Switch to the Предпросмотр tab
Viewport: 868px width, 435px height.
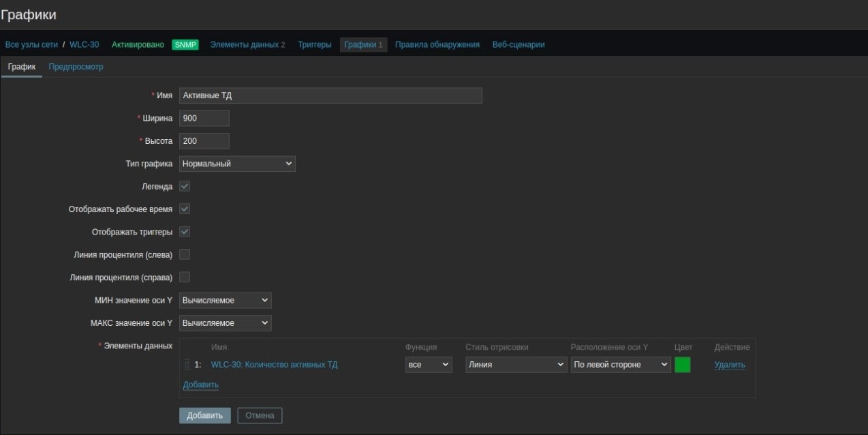[x=76, y=67]
